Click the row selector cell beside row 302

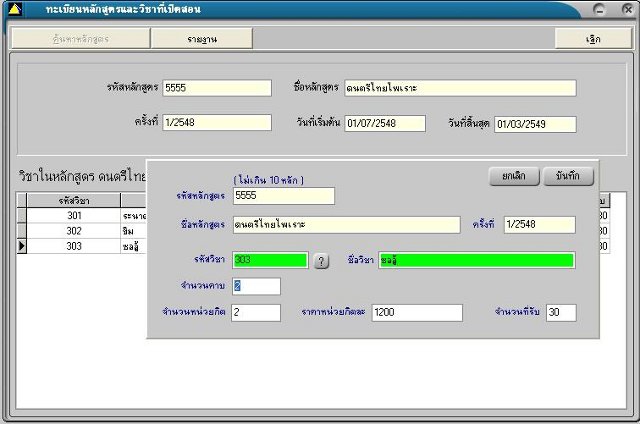coord(22,231)
